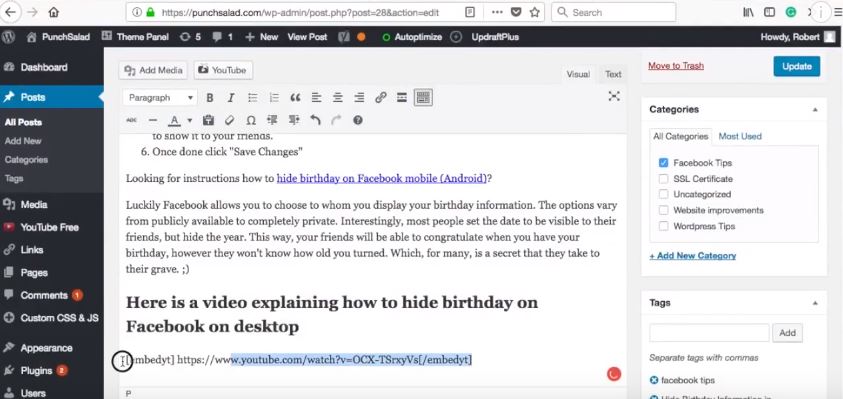The image size is (843, 399).
Task: Open text color dropdown arrow
Action: point(189,120)
